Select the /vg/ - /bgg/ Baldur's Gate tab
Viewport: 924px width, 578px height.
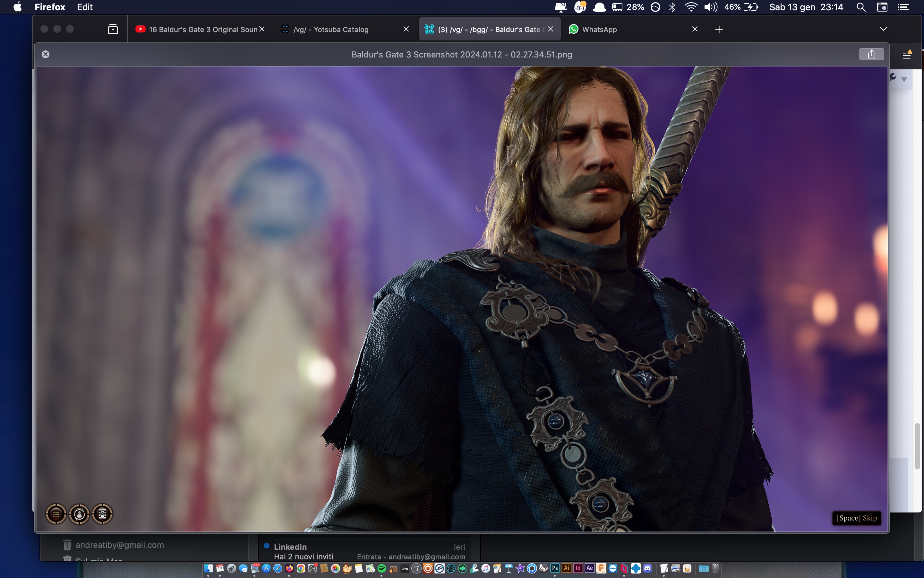coord(490,30)
